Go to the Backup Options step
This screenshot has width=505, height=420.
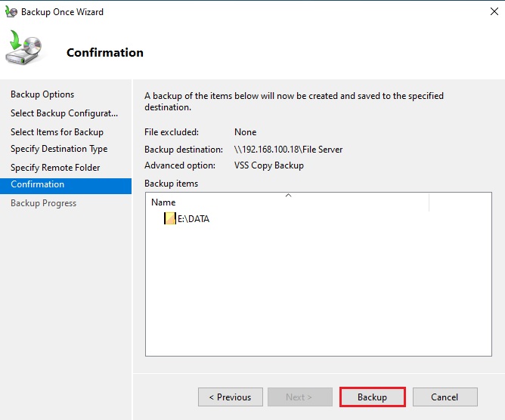pos(42,94)
